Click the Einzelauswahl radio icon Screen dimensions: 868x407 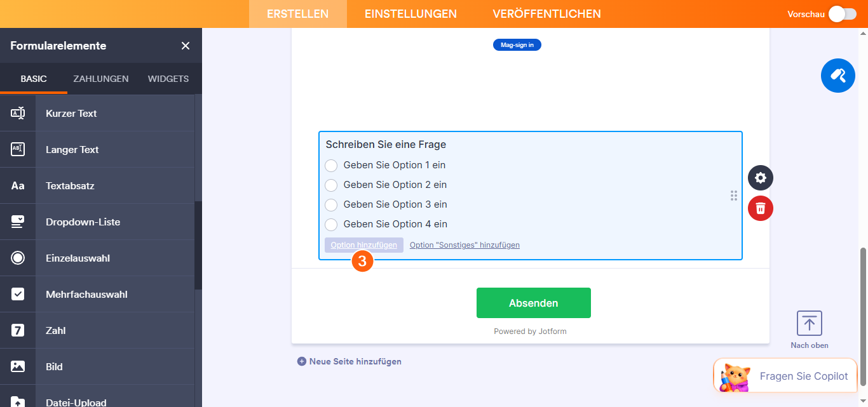pyautogui.click(x=17, y=258)
